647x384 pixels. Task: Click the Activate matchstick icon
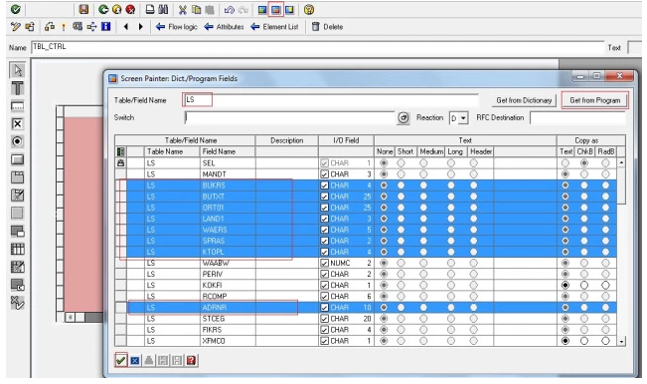[63, 27]
